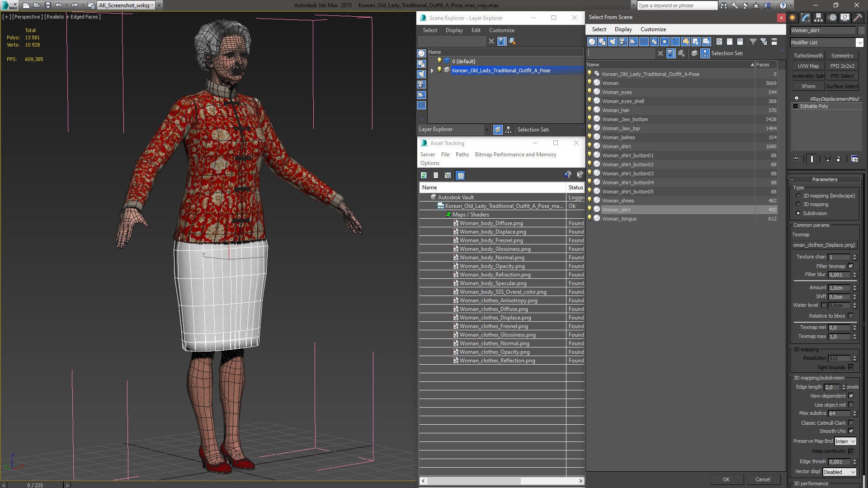Toggle Layer Explorer layers view icon
Viewport: 868px width, 488px height.
click(x=498, y=130)
